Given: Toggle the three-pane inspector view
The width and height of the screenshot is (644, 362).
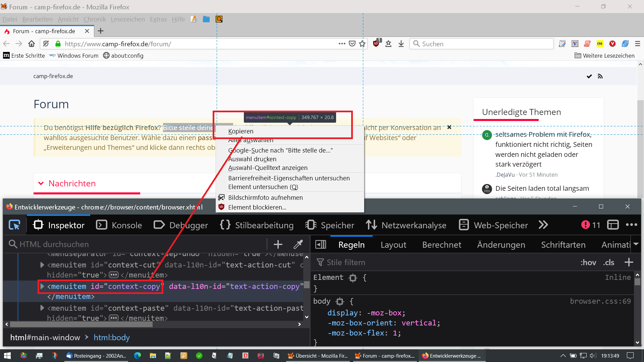Looking at the screenshot, I should click(x=320, y=245).
